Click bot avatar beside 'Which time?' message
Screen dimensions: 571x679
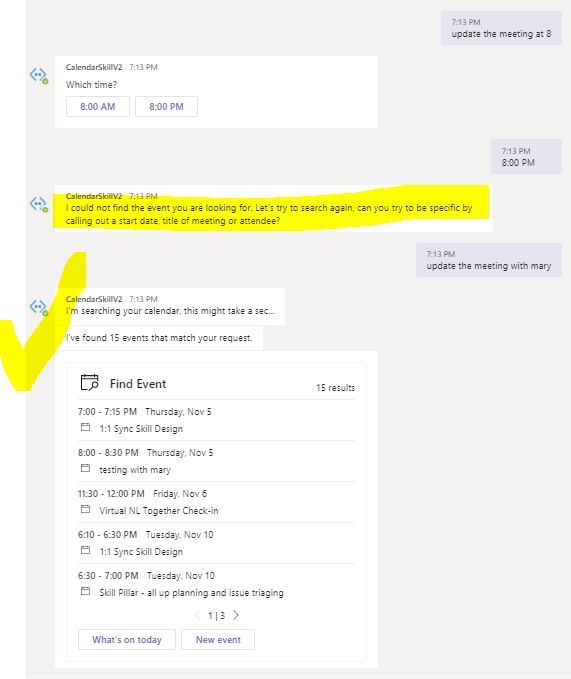pyautogui.click(x=39, y=75)
